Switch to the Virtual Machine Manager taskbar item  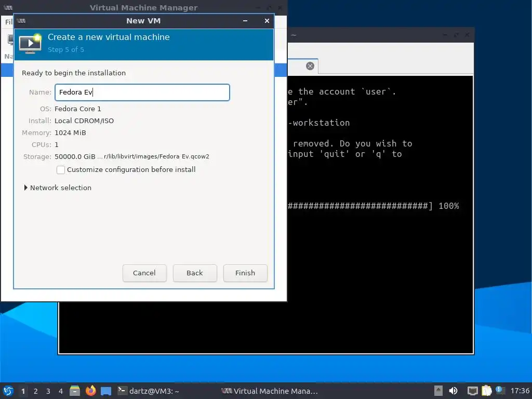pos(270,391)
